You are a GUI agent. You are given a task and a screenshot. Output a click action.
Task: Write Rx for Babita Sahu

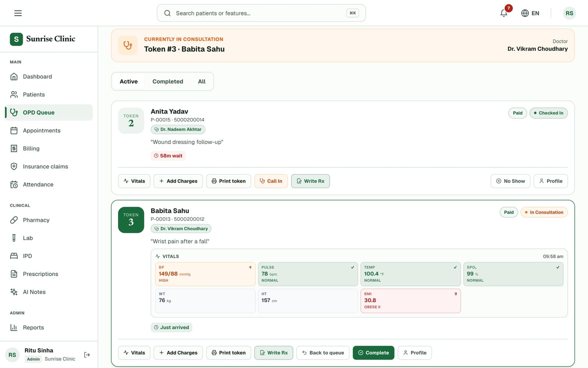[274, 353]
